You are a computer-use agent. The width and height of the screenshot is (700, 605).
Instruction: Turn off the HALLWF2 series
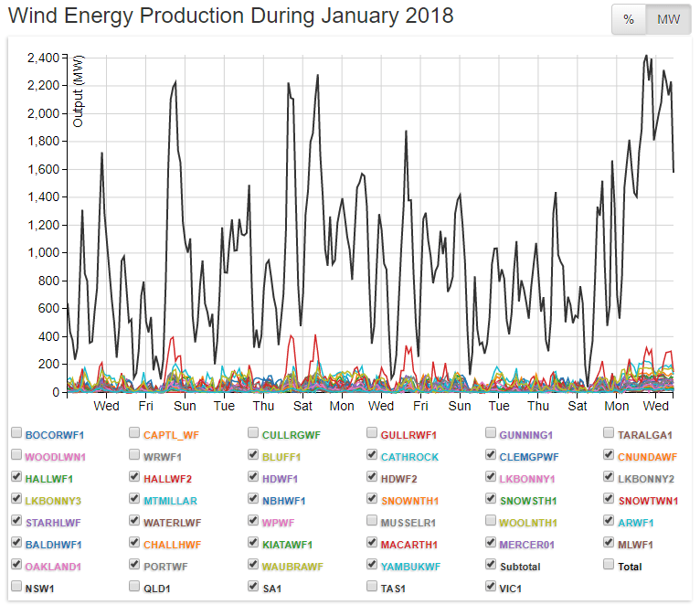[135, 477]
